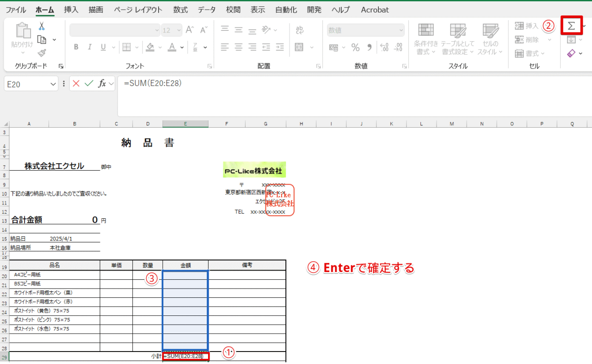Open the Clipboard group dialog launcher
The image size is (592, 364).
61,66
